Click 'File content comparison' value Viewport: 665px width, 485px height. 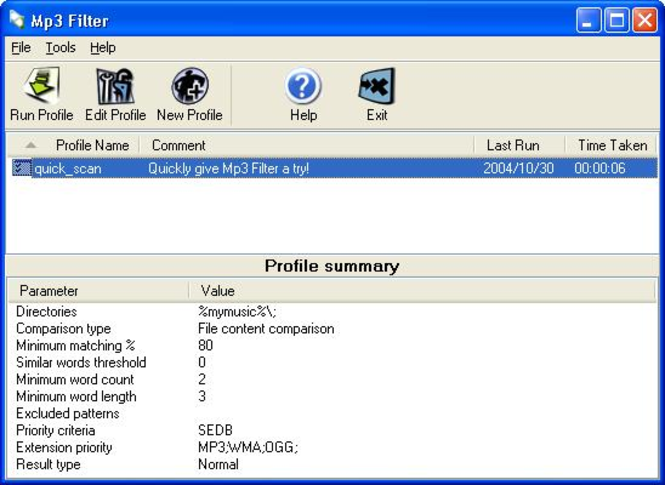[266, 329]
